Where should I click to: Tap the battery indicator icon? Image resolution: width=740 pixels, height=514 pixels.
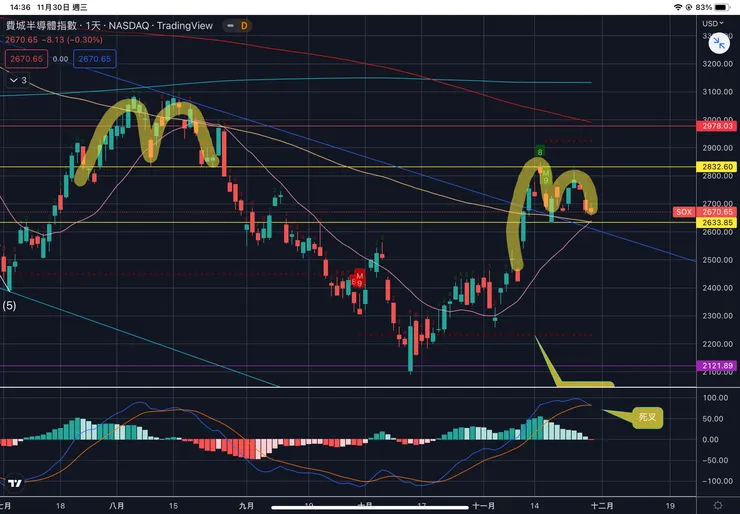tap(722, 7)
